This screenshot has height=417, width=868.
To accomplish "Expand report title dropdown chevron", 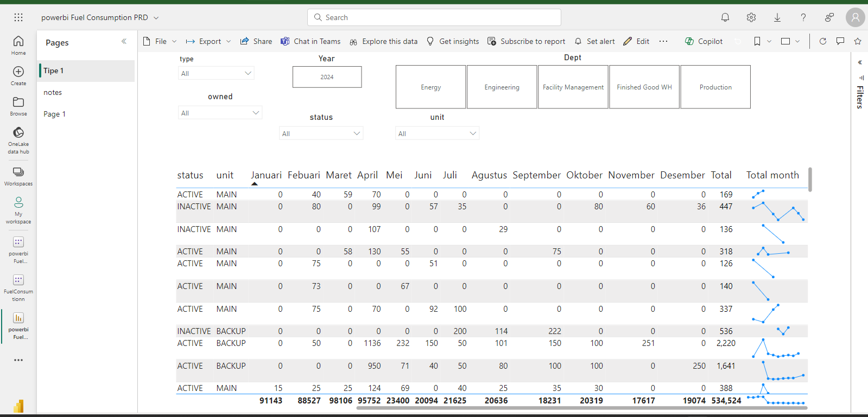I will pos(156,18).
